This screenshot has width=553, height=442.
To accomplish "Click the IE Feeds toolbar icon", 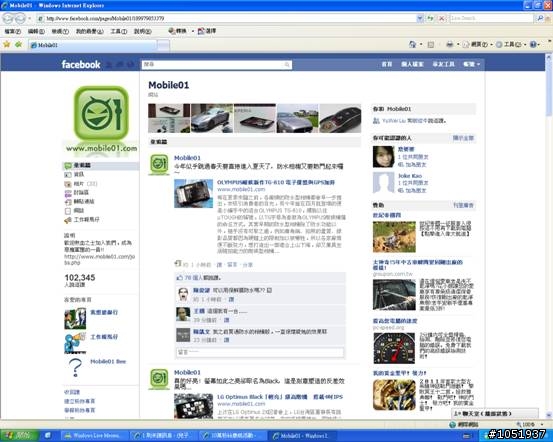I will click(x=431, y=44).
